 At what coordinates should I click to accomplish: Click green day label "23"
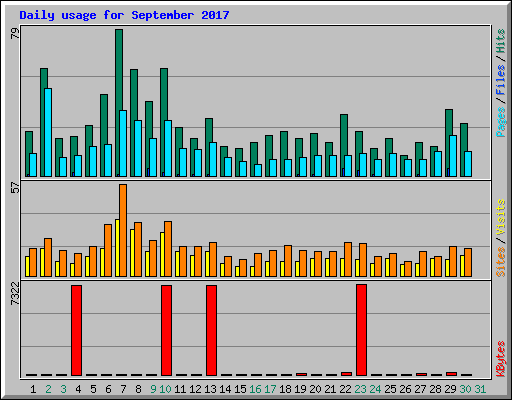click(360, 389)
